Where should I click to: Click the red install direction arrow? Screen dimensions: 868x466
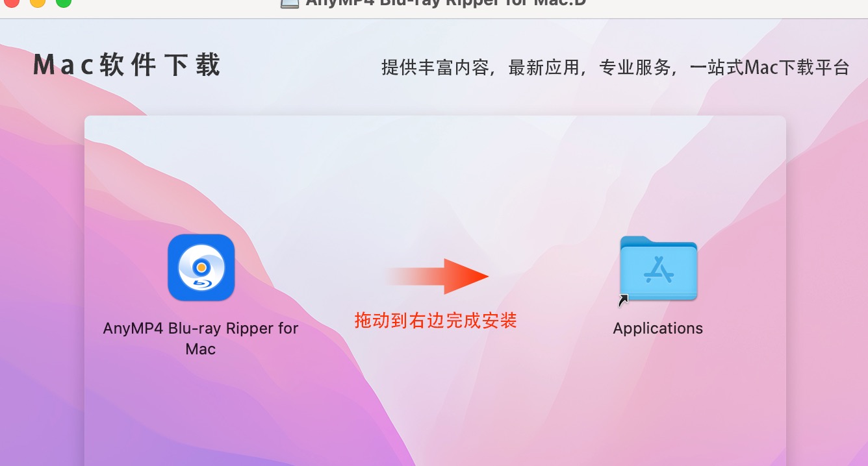pyautogui.click(x=436, y=276)
